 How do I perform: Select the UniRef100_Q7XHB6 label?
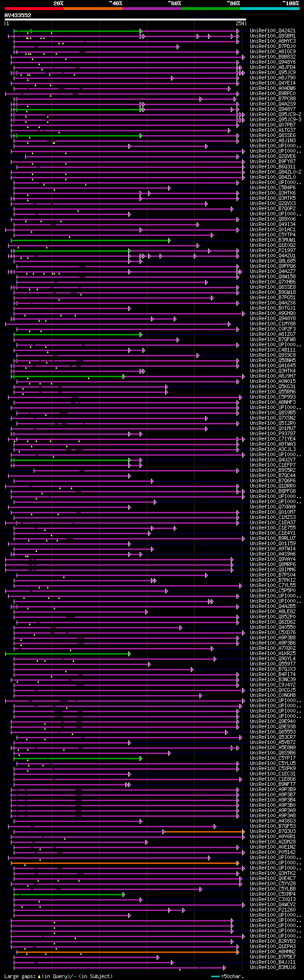point(273,282)
